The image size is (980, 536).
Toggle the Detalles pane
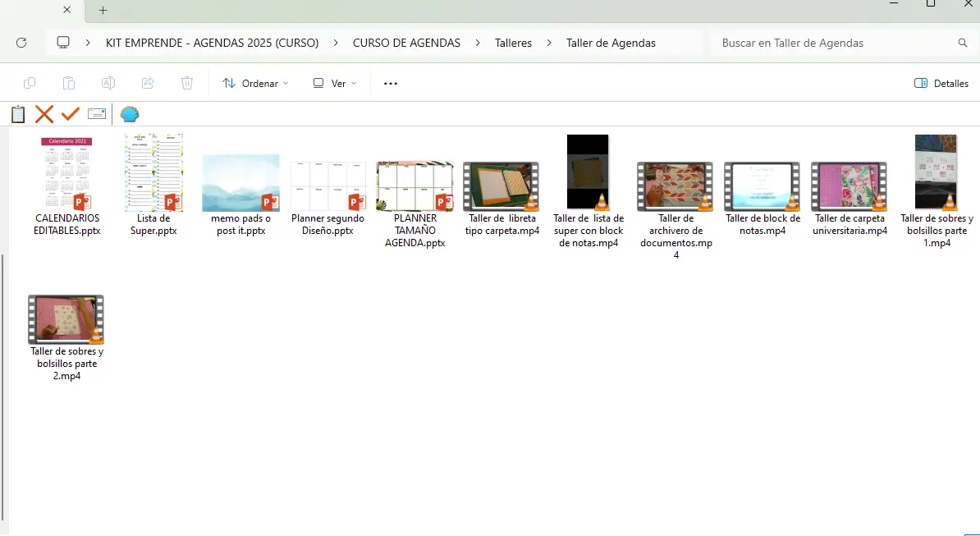tap(941, 83)
